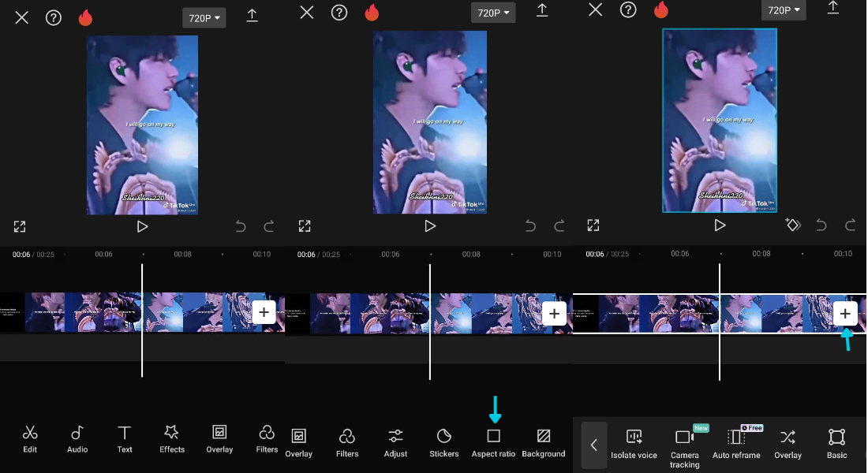The height and width of the screenshot is (473, 868).
Task: Open 720P resolution dropdown in right panel
Action: pyautogui.click(x=784, y=10)
